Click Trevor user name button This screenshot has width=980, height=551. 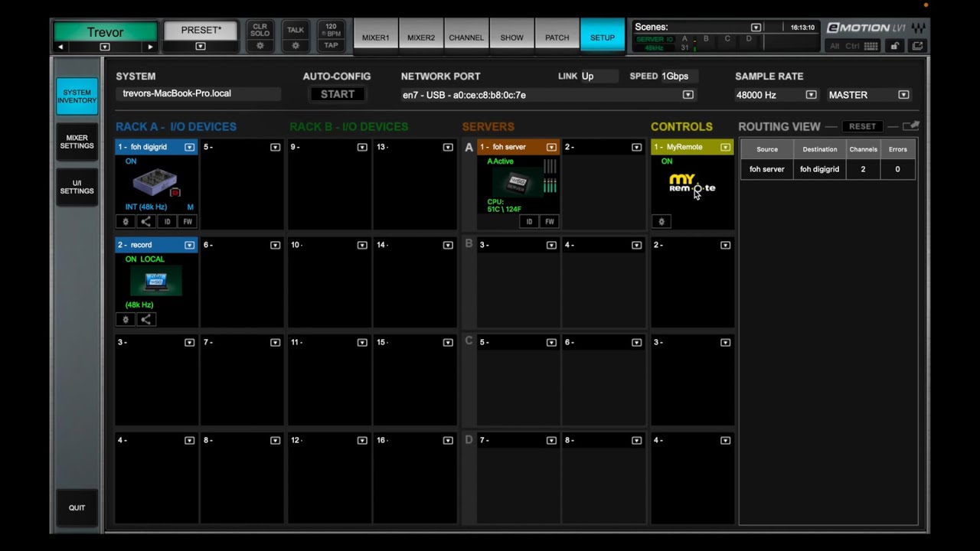click(105, 32)
